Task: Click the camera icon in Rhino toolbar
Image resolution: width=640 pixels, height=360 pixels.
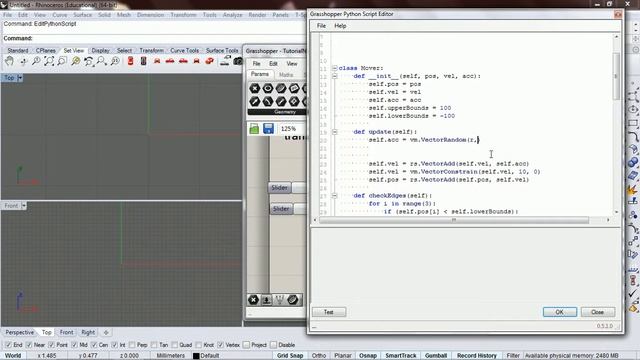Action: (x=238, y=61)
